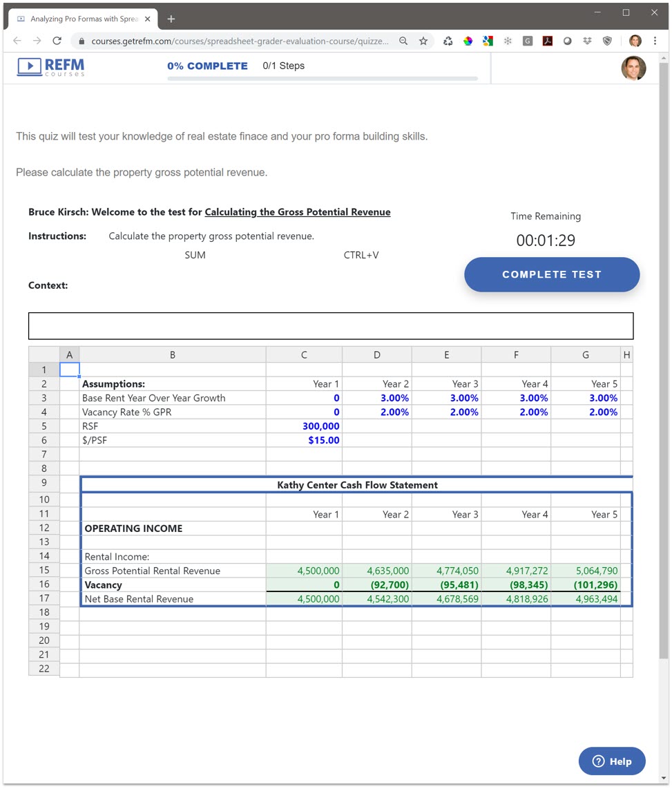Bookmark this page with the star

pos(423,41)
